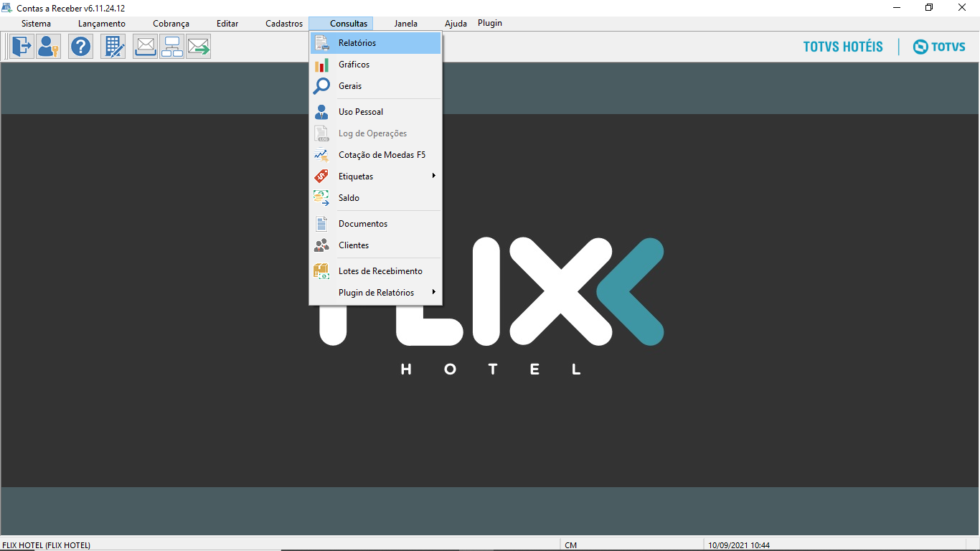Click the Documentos page icon
980x551 pixels.
coord(321,224)
